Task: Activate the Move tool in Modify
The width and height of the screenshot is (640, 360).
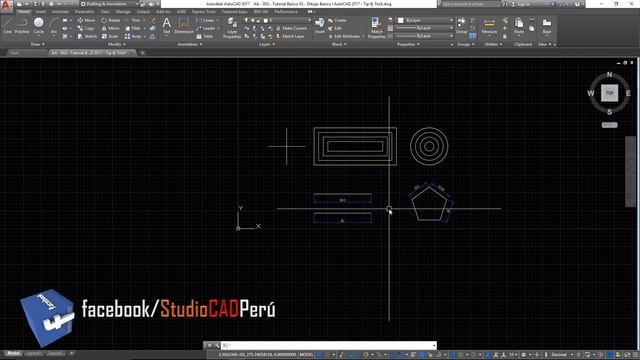Action: click(86, 20)
